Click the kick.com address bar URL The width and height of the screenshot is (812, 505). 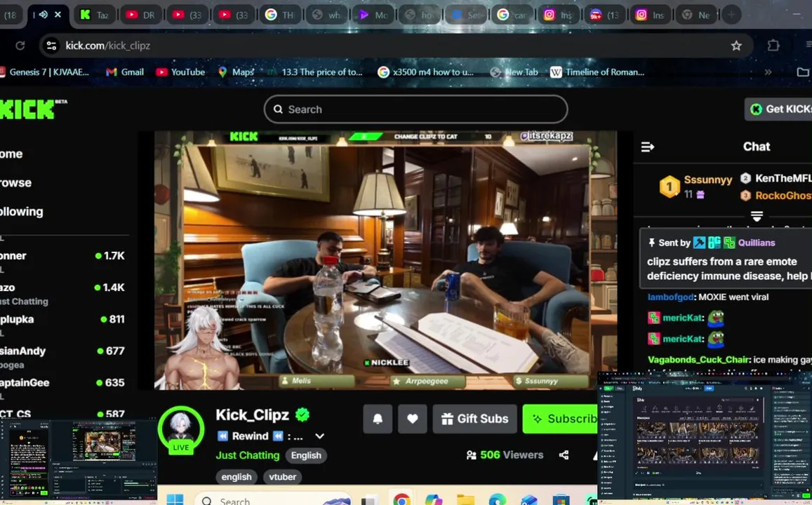click(x=107, y=46)
